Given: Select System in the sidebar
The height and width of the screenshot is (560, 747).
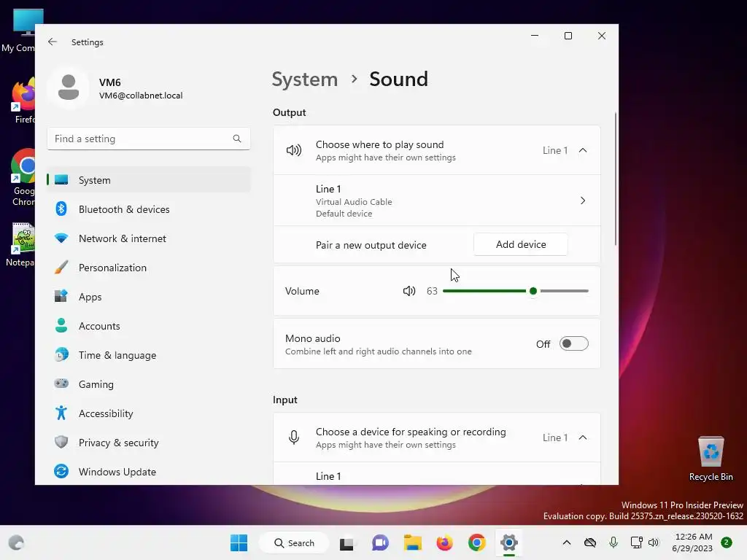Looking at the screenshot, I should pyautogui.click(x=149, y=180).
